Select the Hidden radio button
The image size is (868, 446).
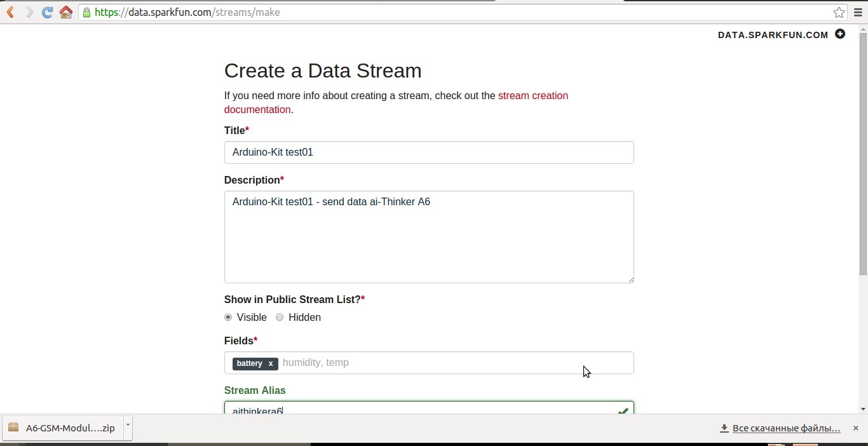[280, 317]
